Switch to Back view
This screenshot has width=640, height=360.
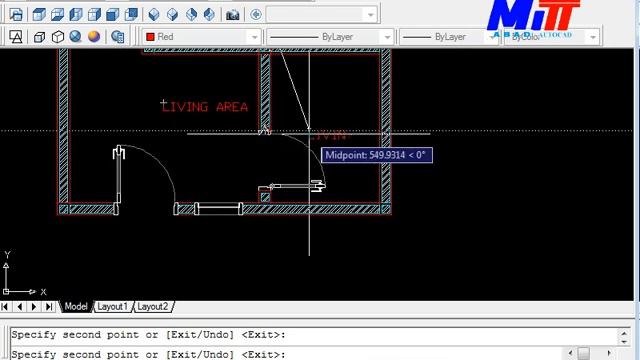pyautogui.click(x=131, y=15)
